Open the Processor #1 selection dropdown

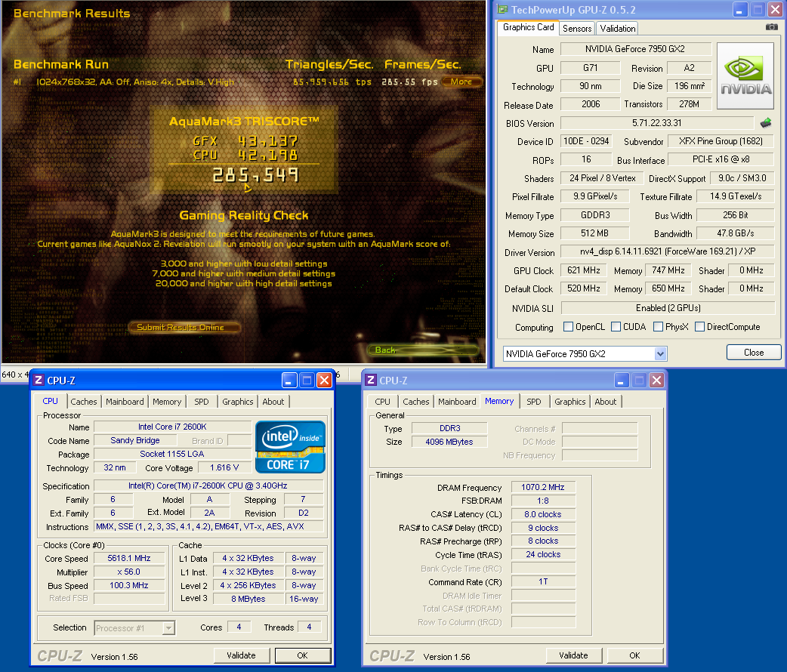pos(168,628)
